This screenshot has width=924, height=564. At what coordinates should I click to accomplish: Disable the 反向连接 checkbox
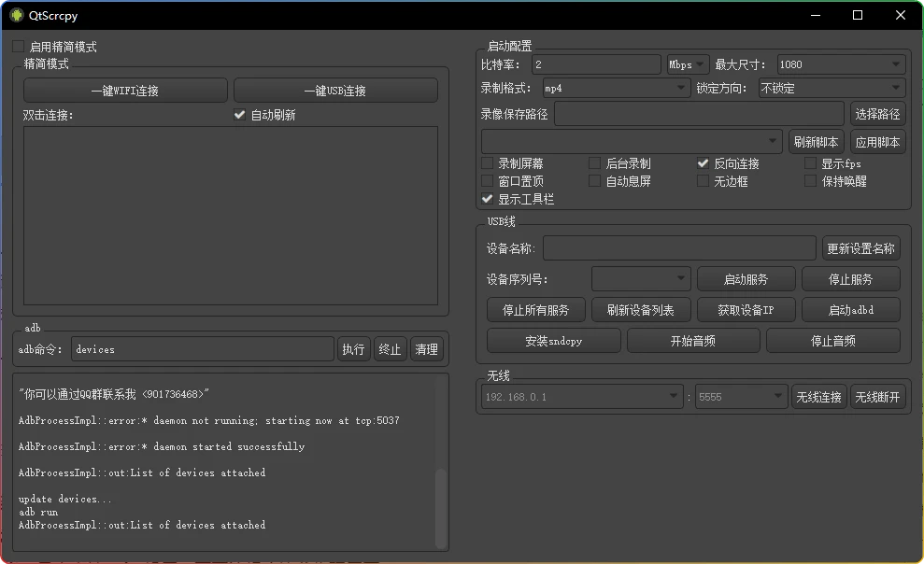(704, 162)
